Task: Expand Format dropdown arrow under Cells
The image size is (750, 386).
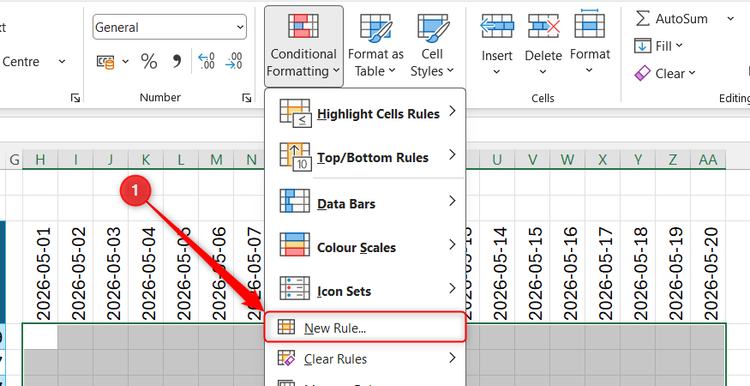Action: pyautogui.click(x=589, y=71)
